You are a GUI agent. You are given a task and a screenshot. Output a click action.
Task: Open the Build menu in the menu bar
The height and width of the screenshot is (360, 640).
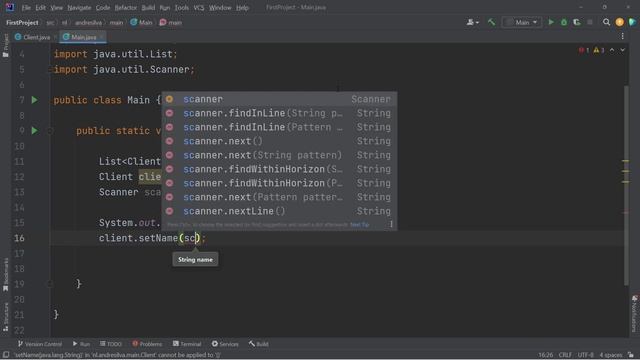[148, 7]
